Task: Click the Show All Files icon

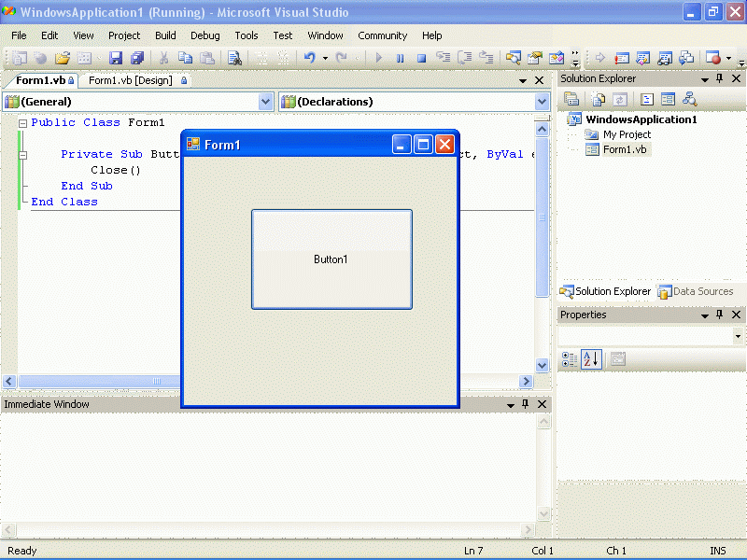Action: [598, 99]
